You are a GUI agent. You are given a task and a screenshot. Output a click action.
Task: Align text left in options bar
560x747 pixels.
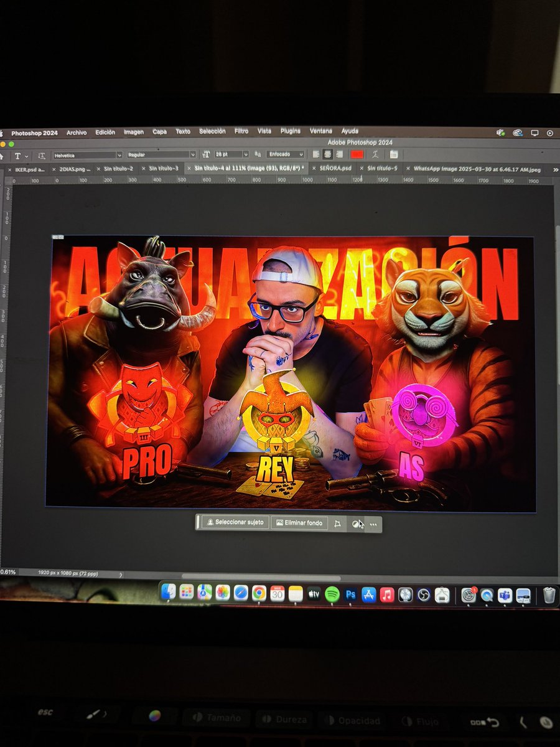[315, 154]
